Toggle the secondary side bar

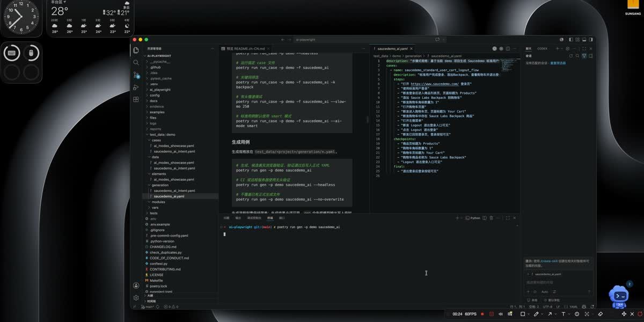pos(591,40)
